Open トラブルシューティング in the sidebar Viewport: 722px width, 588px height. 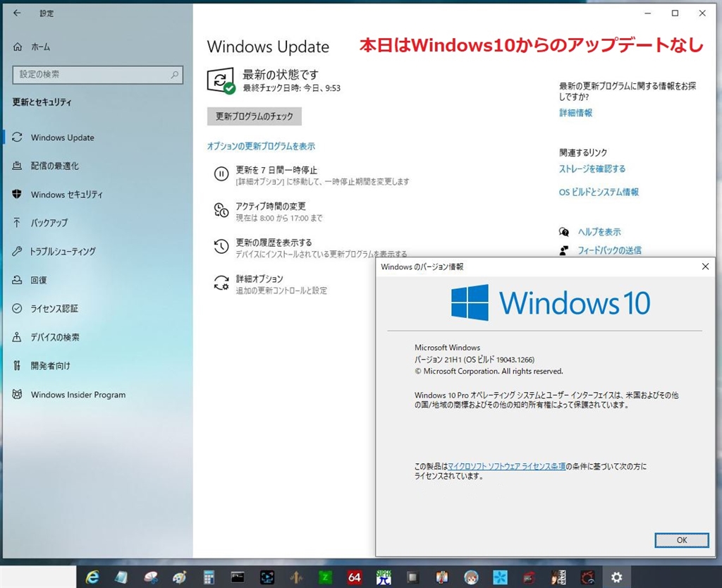[63, 252]
